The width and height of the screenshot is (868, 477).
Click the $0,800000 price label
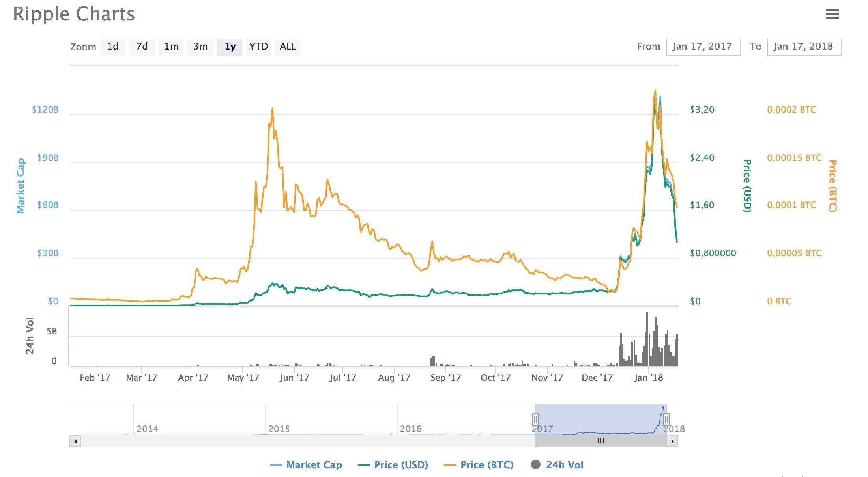tap(713, 253)
